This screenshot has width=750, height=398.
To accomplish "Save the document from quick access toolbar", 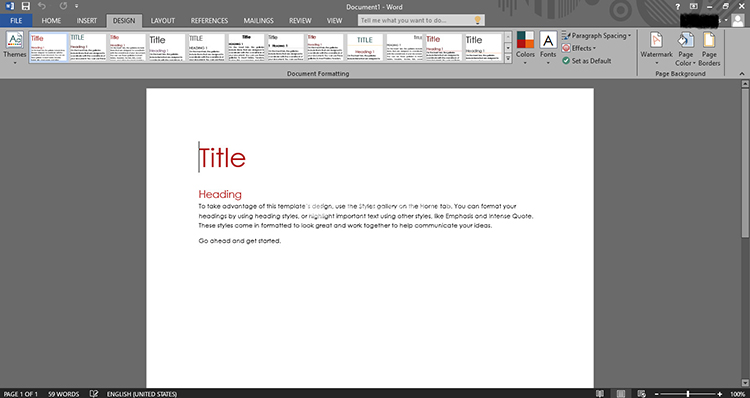I will point(25,6).
